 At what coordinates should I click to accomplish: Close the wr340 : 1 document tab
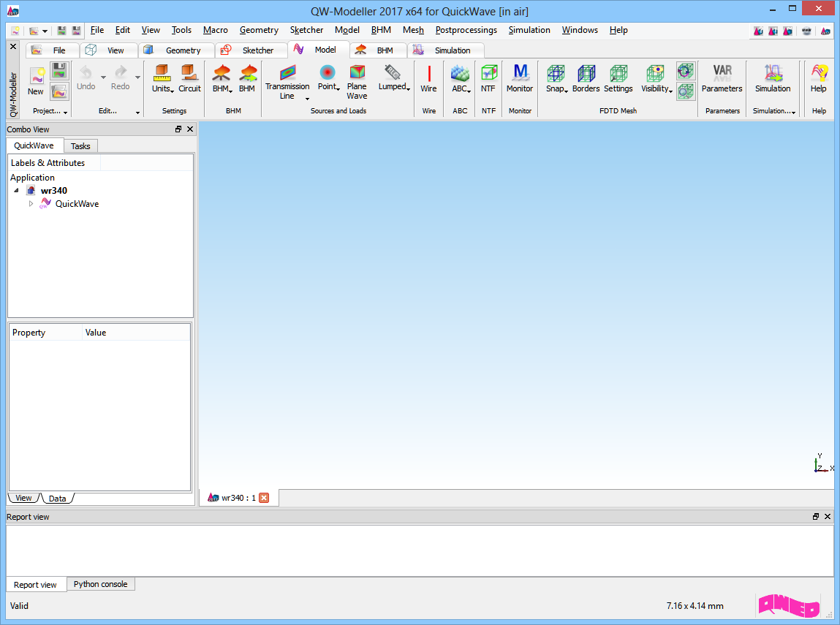[264, 498]
